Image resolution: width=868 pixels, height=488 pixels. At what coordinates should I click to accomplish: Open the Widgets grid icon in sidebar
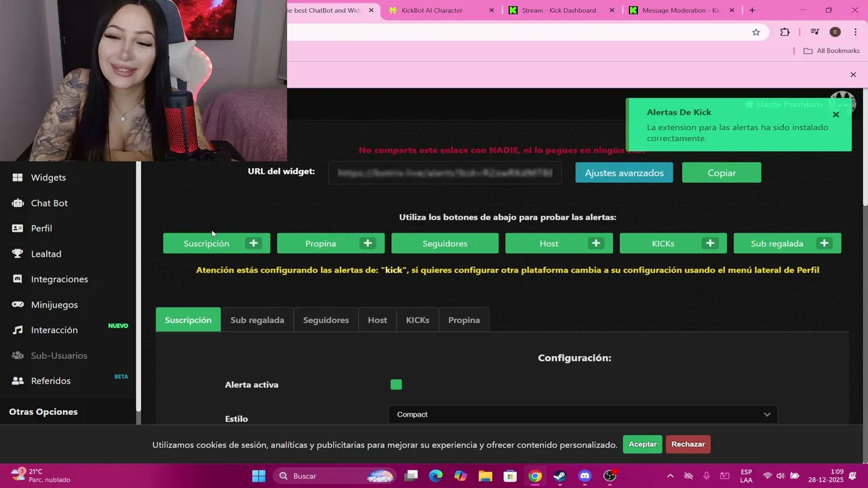pyautogui.click(x=18, y=178)
